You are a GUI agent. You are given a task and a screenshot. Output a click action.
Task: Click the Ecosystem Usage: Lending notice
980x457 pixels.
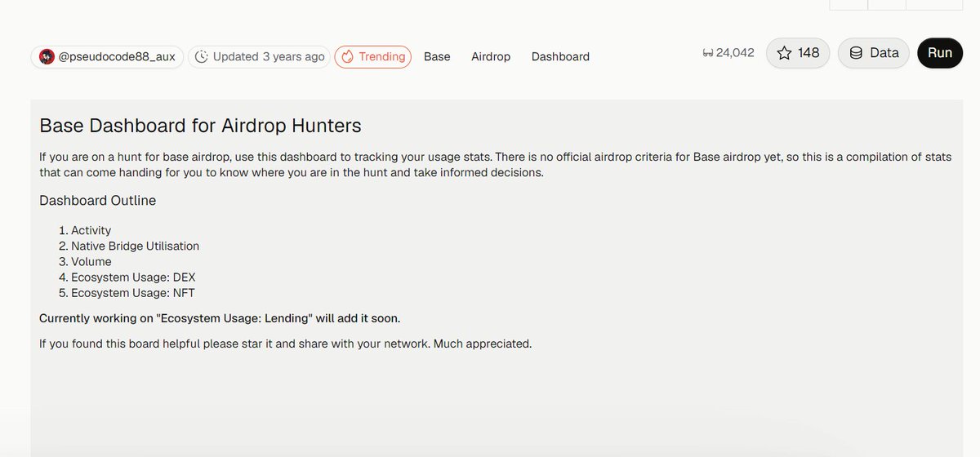click(220, 317)
